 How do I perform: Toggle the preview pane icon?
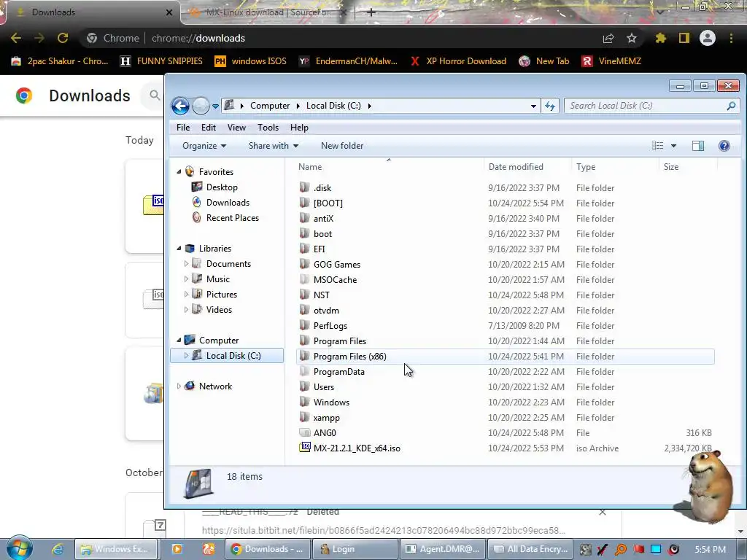[698, 146]
